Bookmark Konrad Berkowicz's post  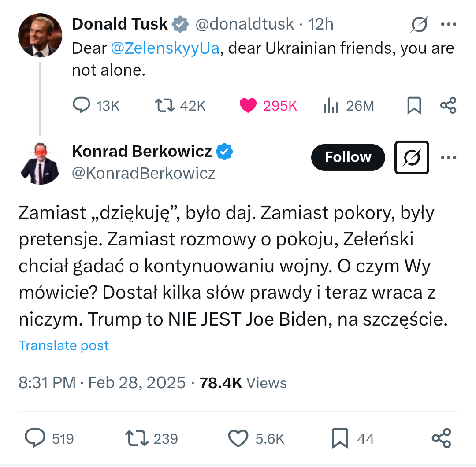pyautogui.click(x=339, y=438)
